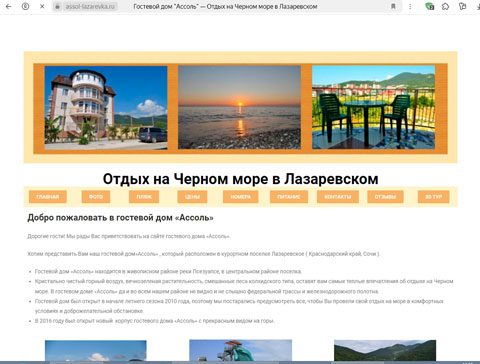Screen dimensions: 480x364
Task: Click the bottom-right mountains thumbnail
Action: 385,350
